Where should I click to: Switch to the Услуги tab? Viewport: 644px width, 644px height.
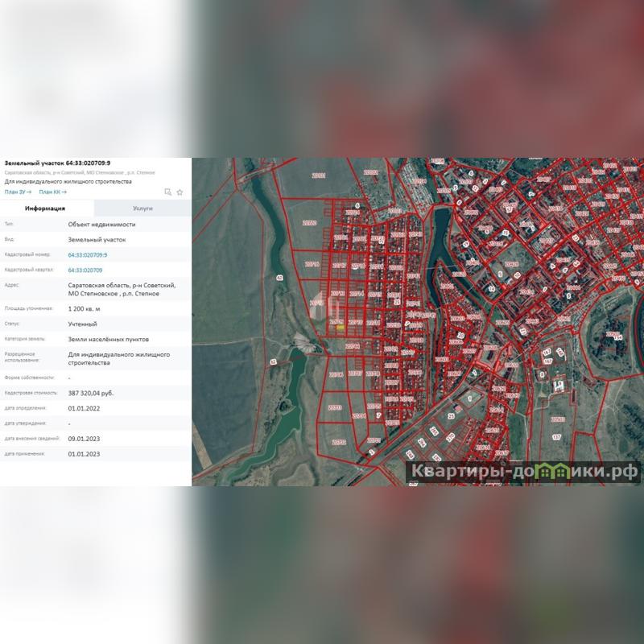[x=142, y=208]
